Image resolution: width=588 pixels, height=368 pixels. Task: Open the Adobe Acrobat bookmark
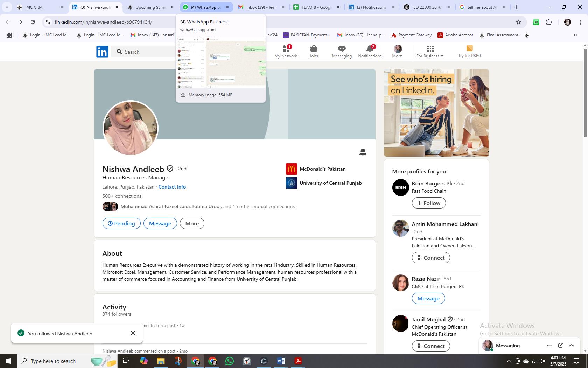[455, 35]
